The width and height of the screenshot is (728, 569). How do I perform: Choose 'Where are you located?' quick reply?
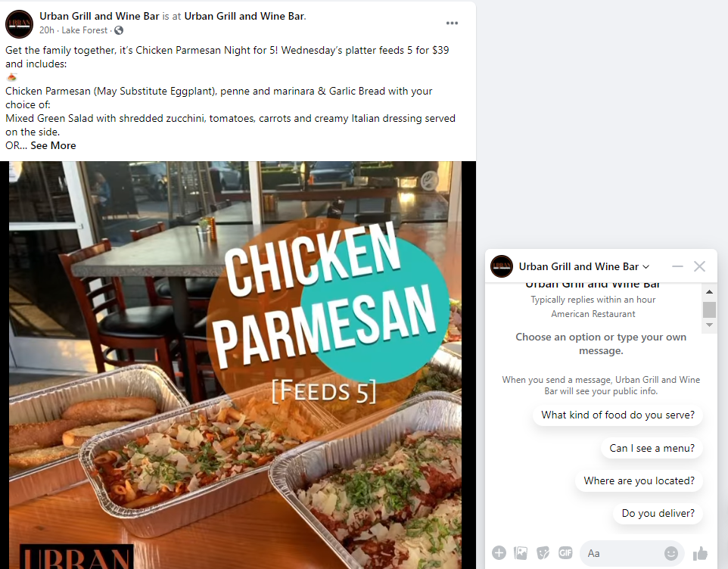[x=639, y=480]
